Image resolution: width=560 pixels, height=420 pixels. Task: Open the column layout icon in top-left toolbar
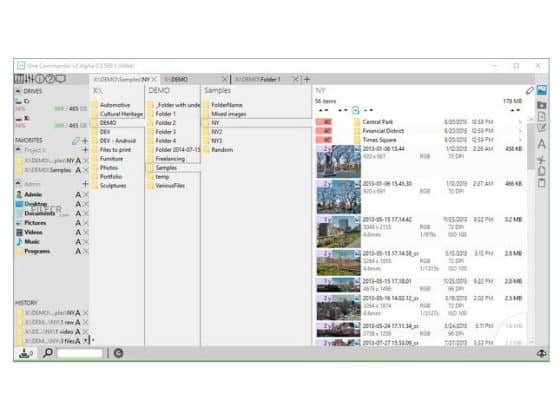click(19, 79)
